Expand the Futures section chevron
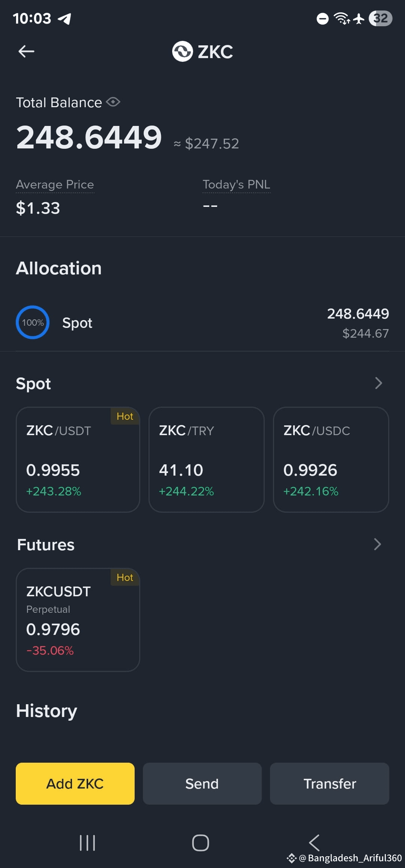Viewport: 405px width, 868px height. [378, 544]
